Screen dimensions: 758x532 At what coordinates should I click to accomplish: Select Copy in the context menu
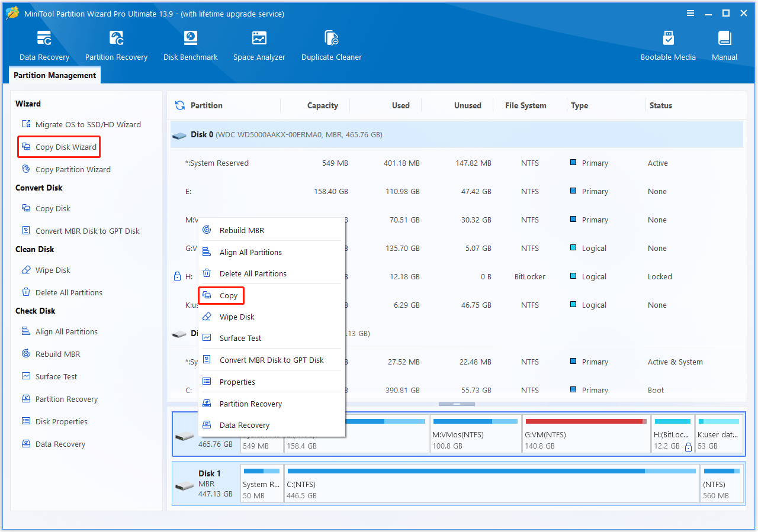pos(221,295)
